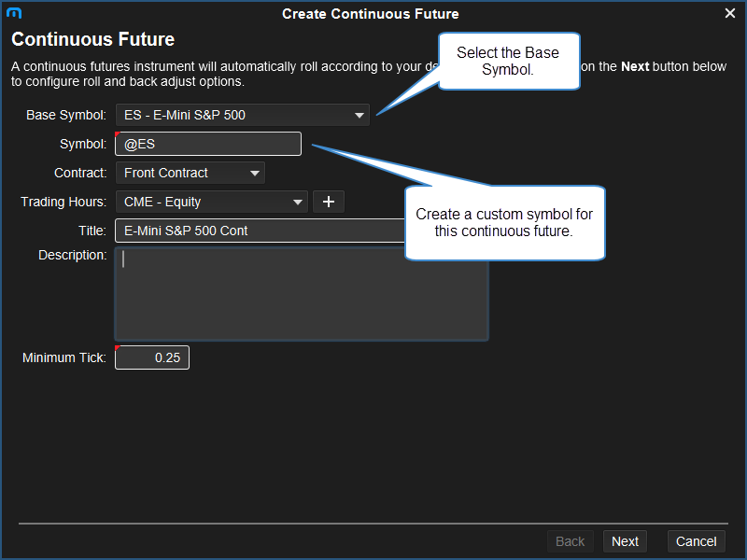Screen dimensions: 747x560
Task: Click the 'Create Continuous Future' title bar text
Action: [x=370, y=14]
